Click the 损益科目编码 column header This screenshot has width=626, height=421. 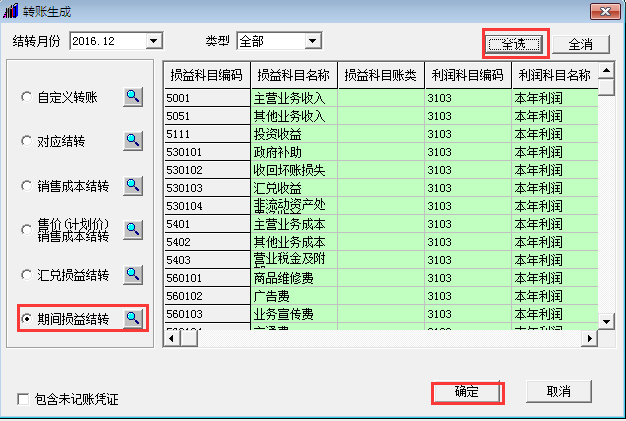click(207, 75)
